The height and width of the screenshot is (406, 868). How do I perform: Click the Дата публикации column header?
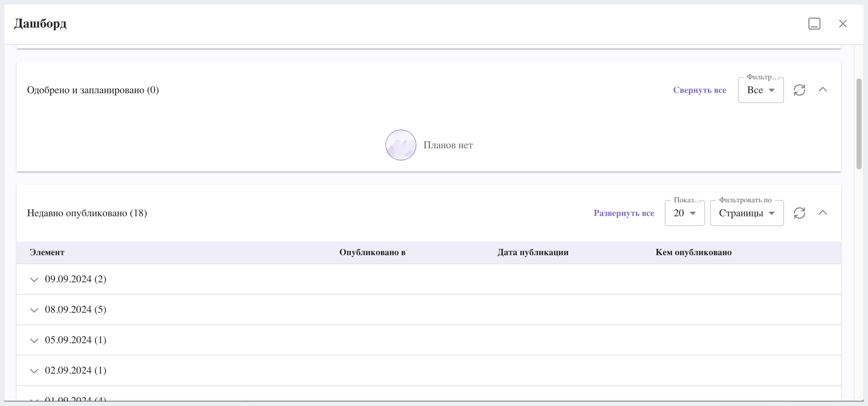[533, 252]
